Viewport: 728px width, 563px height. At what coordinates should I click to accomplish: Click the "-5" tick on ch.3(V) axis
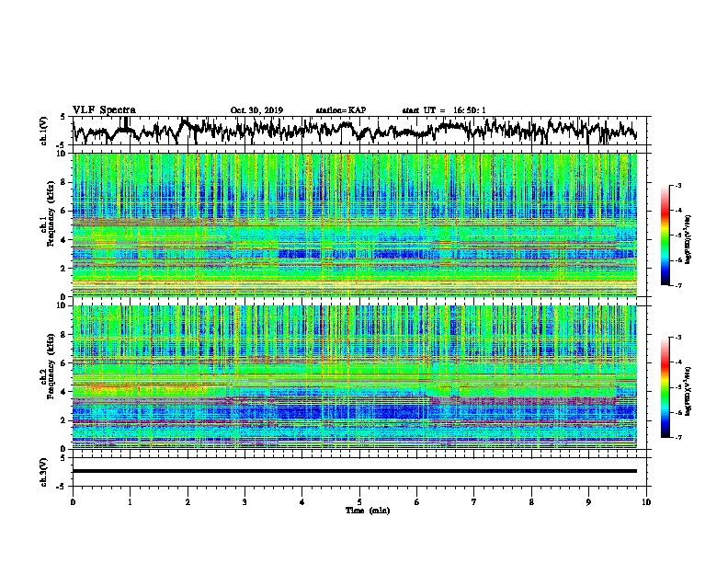click(62, 487)
